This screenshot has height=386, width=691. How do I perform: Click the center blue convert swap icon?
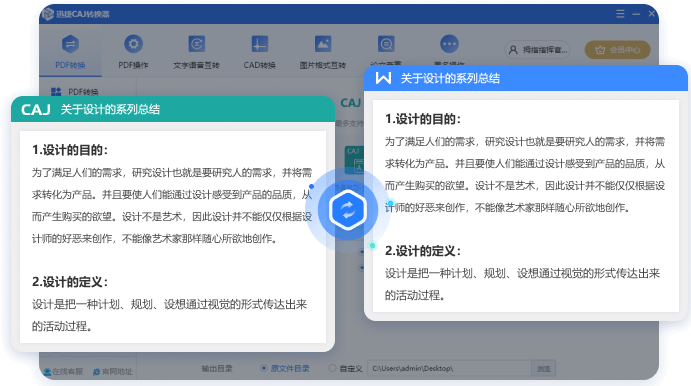[347, 210]
